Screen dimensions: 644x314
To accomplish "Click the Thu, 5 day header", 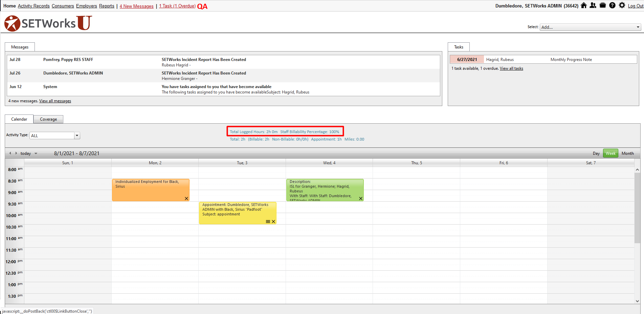I will [x=417, y=163].
